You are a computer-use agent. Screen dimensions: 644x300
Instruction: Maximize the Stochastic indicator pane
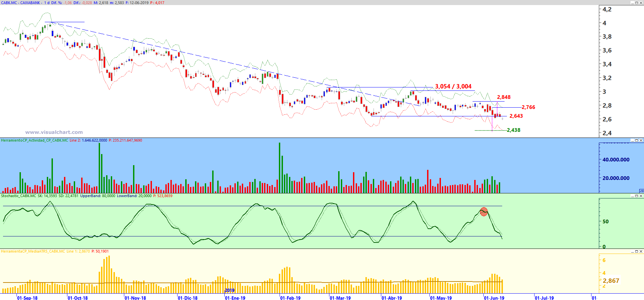tap(637, 196)
